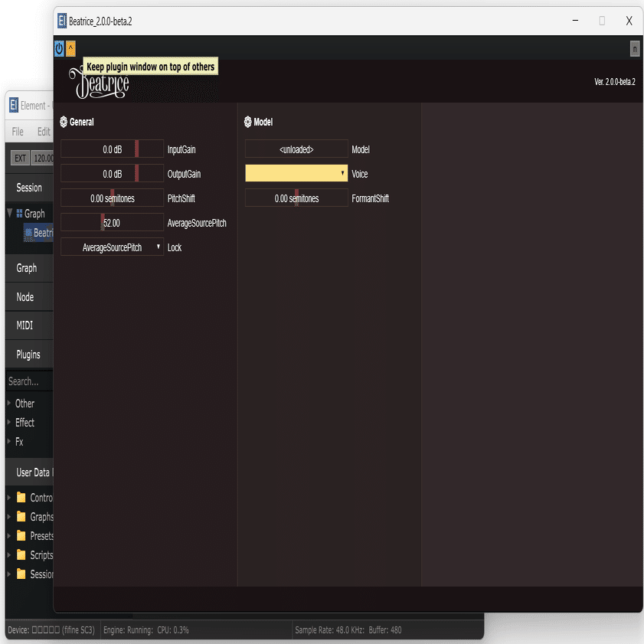This screenshot has width=644, height=644.
Task: Click the Device status bar entry
Action: coord(51,630)
